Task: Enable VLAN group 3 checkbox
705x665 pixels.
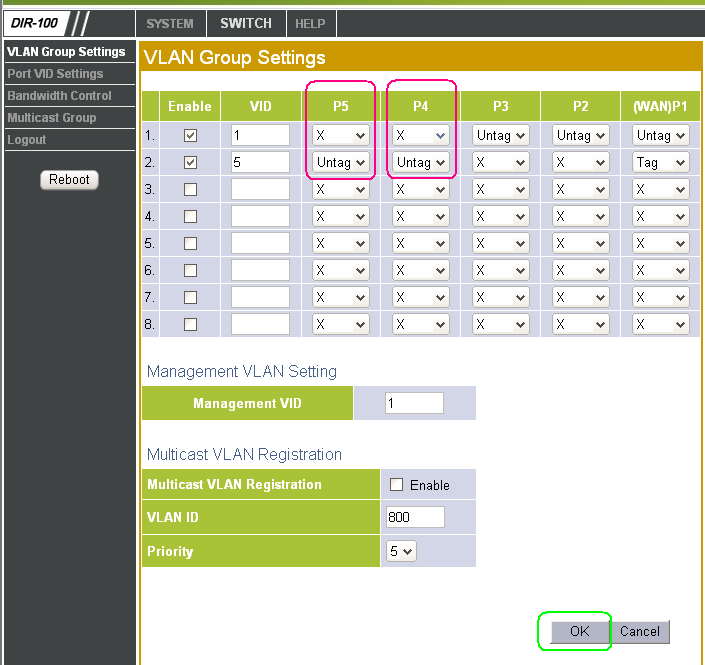Action: (190, 189)
